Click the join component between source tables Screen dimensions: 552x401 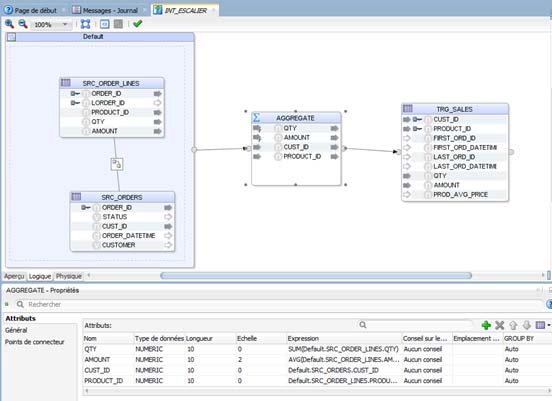(x=117, y=164)
